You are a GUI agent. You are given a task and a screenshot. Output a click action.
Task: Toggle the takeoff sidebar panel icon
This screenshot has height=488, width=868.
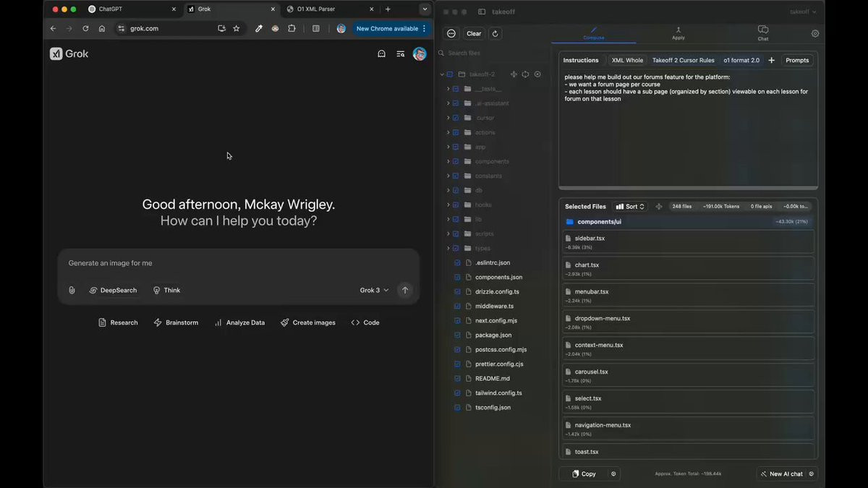pos(482,12)
